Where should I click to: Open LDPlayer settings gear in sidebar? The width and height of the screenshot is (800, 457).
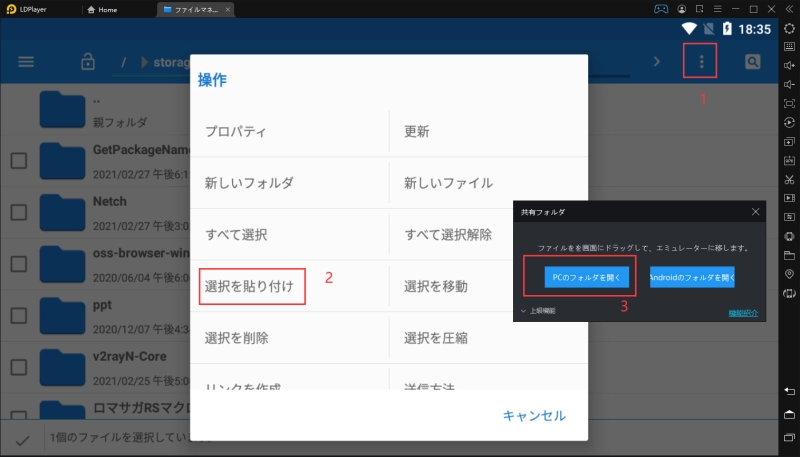[789, 28]
